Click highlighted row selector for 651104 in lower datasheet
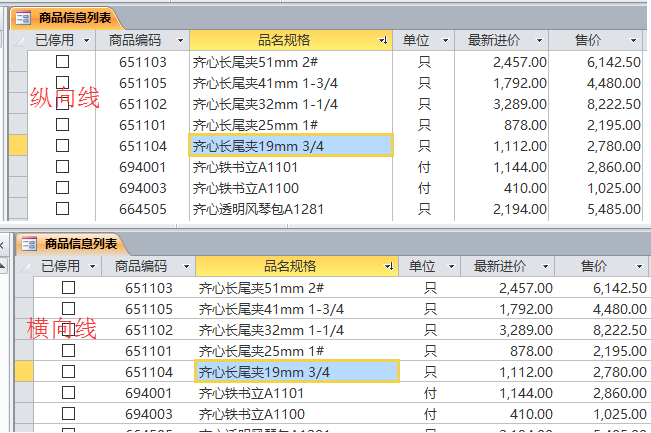 pyautogui.click(x=24, y=372)
